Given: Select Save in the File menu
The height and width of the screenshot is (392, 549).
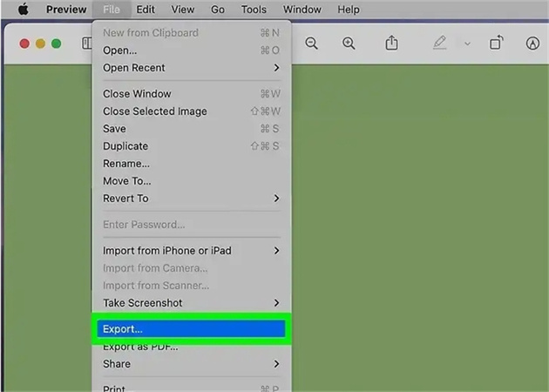Looking at the screenshot, I should 191,128.
